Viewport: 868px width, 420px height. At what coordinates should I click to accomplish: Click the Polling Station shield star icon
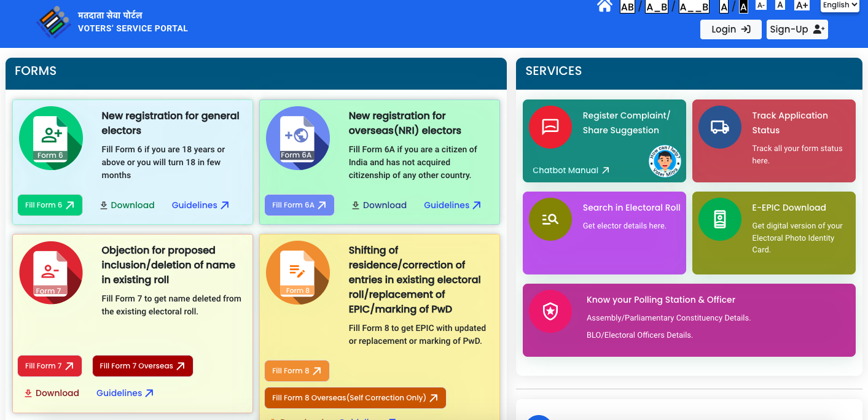point(550,311)
